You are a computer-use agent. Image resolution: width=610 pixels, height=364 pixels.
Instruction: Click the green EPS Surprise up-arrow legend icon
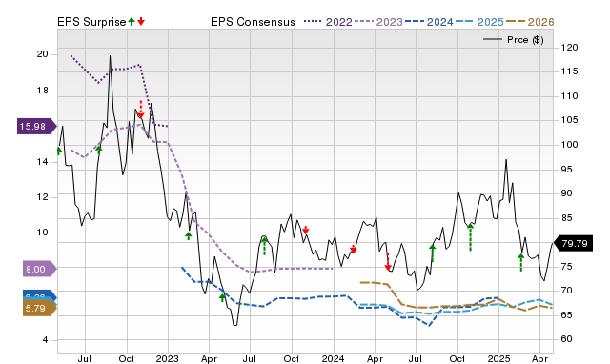132,21
